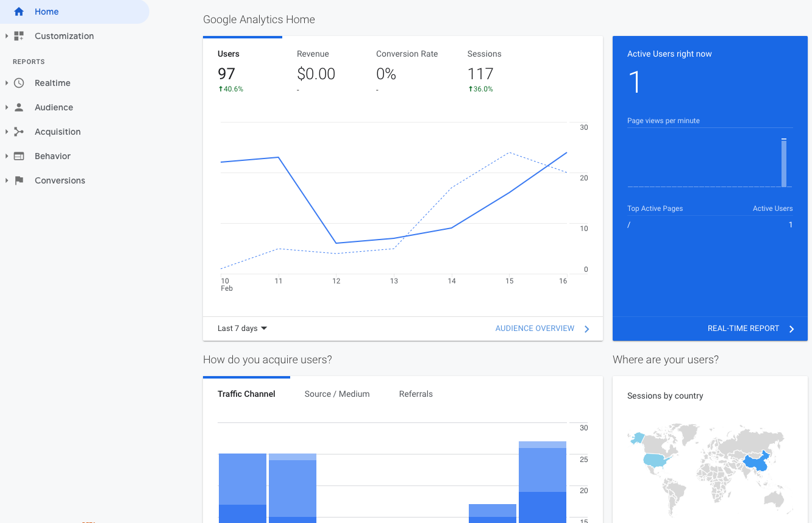Screen dimensions: 812x523
Task: Click the Realtime clock icon
Action: coord(18,83)
